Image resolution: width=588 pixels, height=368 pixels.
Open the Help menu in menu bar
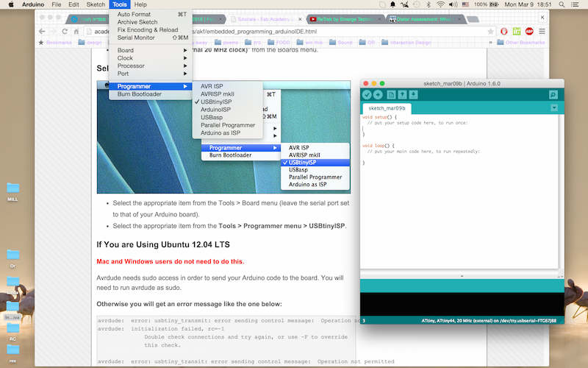pos(140,4)
